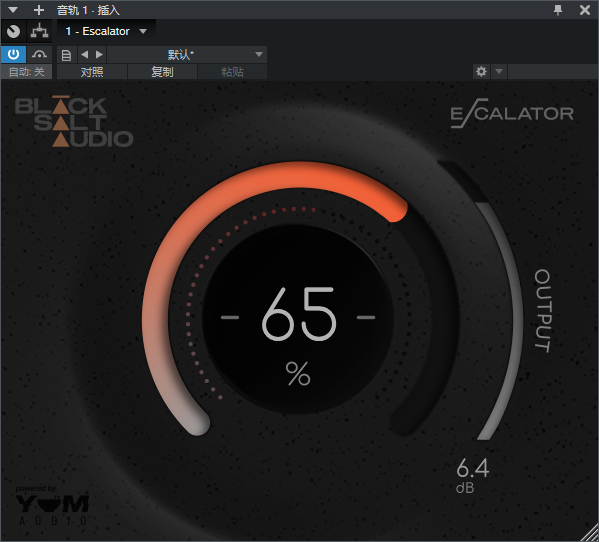Viewport: 599px width, 542px height.
Task: Click the 音轨 1 - 插入 title text
Action: click(x=88, y=10)
